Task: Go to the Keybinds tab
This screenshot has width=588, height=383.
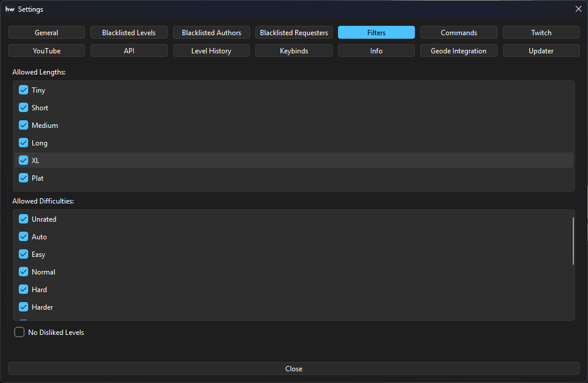Action: [294, 50]
